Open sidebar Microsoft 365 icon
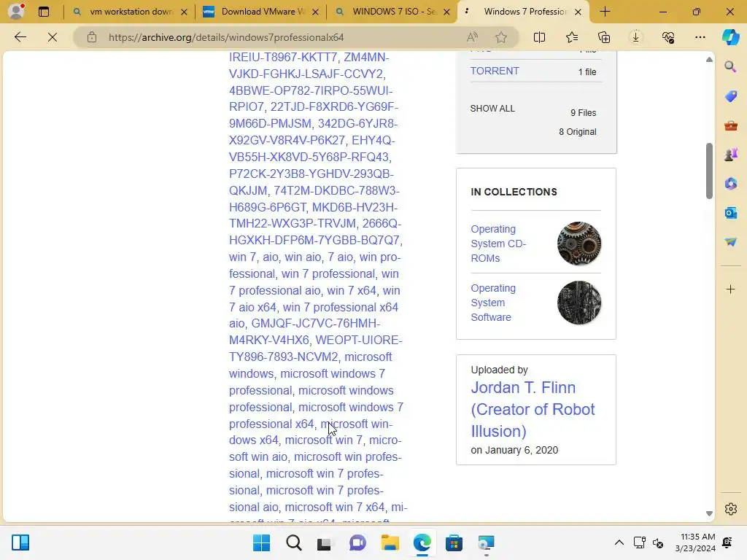Viewport: 747px width, 560px height. click(x=730, y=184)
